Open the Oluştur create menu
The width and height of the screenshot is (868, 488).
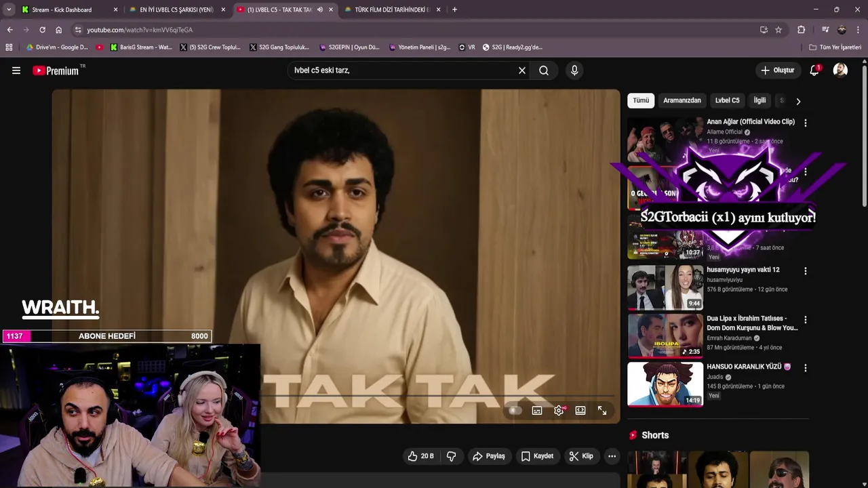point(777,70)
